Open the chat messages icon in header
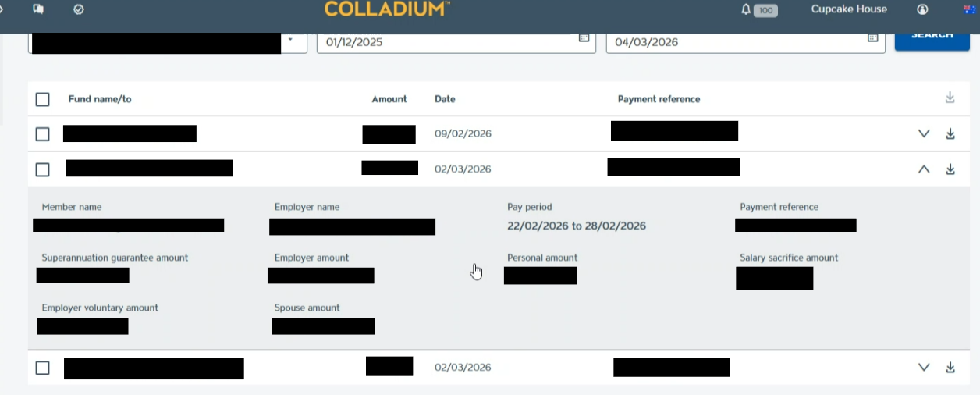The width and height of the screenshot is (980, 395). point(38,9)
